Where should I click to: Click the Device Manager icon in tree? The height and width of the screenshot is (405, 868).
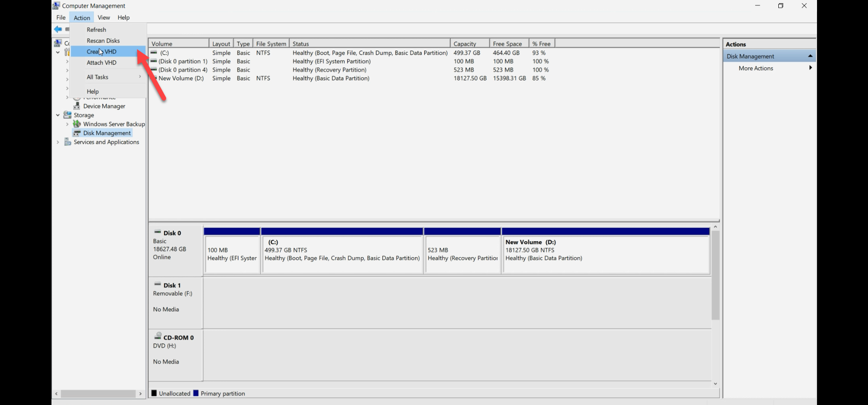click(77, 106)
